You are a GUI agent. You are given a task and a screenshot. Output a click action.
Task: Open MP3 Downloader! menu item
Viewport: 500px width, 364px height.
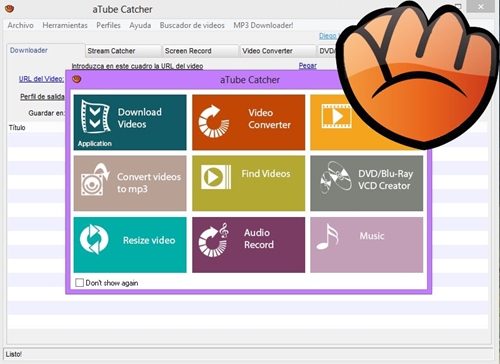263,25
